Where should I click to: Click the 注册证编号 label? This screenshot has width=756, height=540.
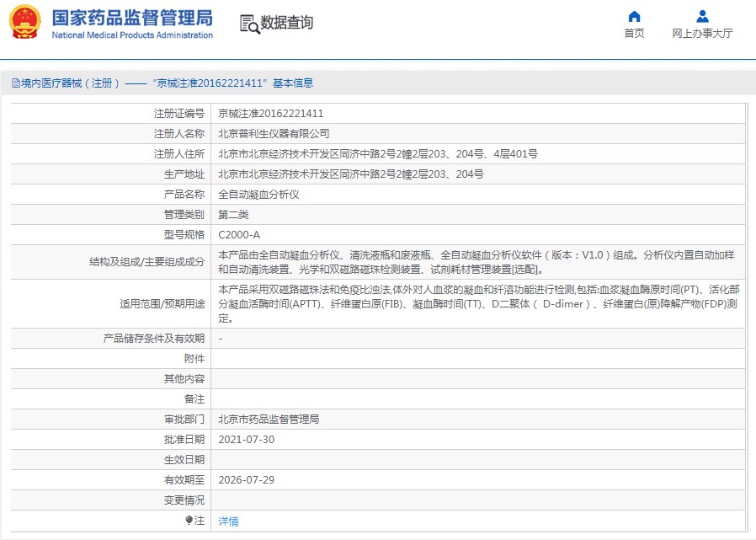[178, 114]
